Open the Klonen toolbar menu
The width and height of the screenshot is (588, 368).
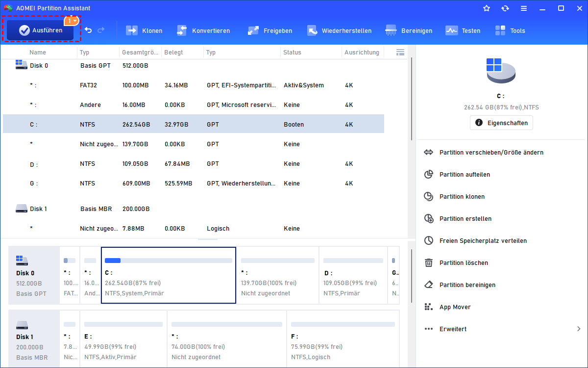pyautogui.click(x=144, y=30)
